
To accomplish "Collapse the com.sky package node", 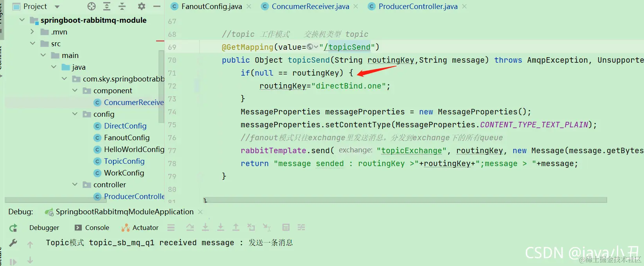I will point(65,79).
